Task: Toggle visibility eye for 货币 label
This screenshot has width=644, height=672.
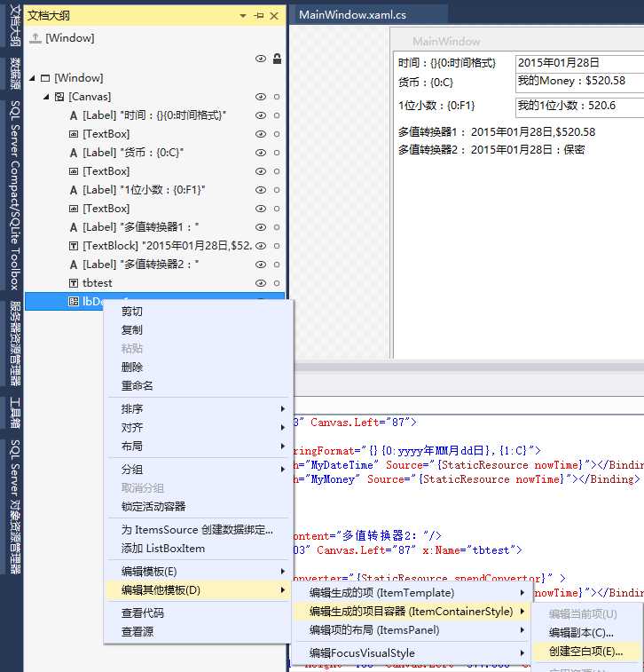Action: click(x=260, y=153)
